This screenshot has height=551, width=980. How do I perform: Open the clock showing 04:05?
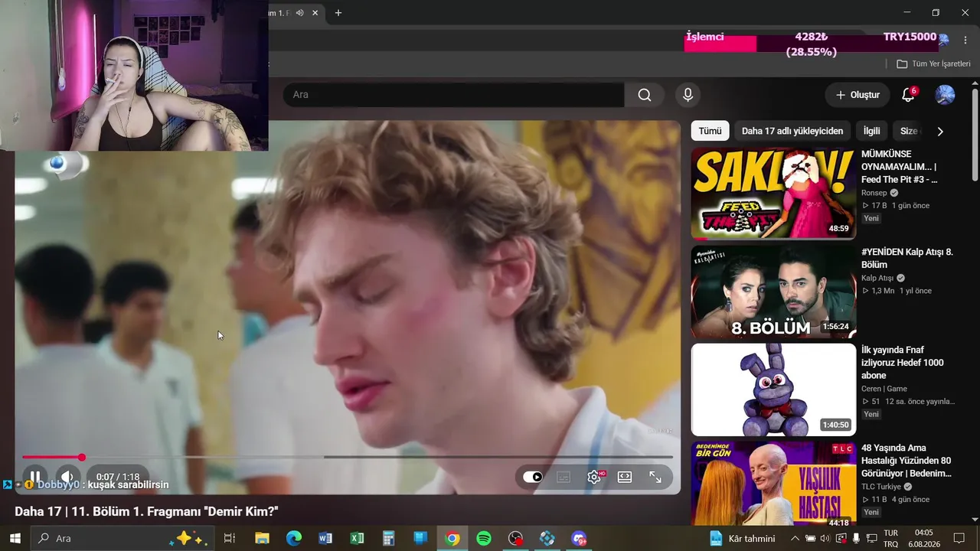(x=924, y=538)
